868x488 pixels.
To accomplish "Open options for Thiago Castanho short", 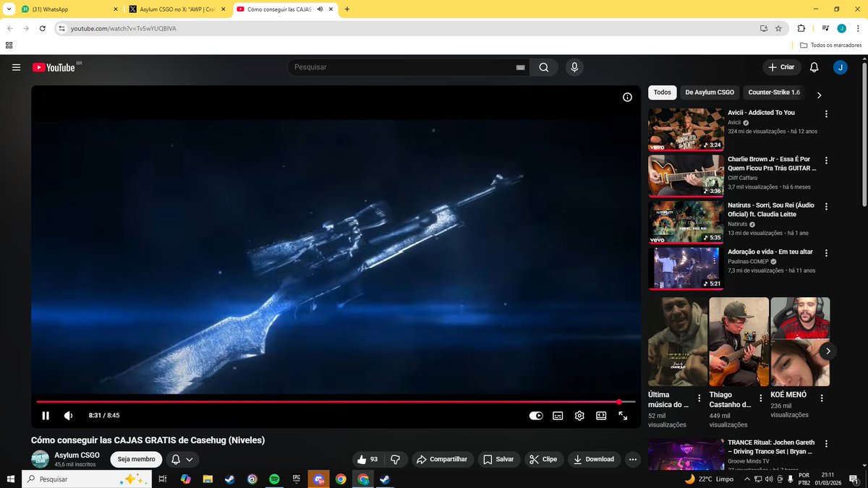I will (759, 398).
